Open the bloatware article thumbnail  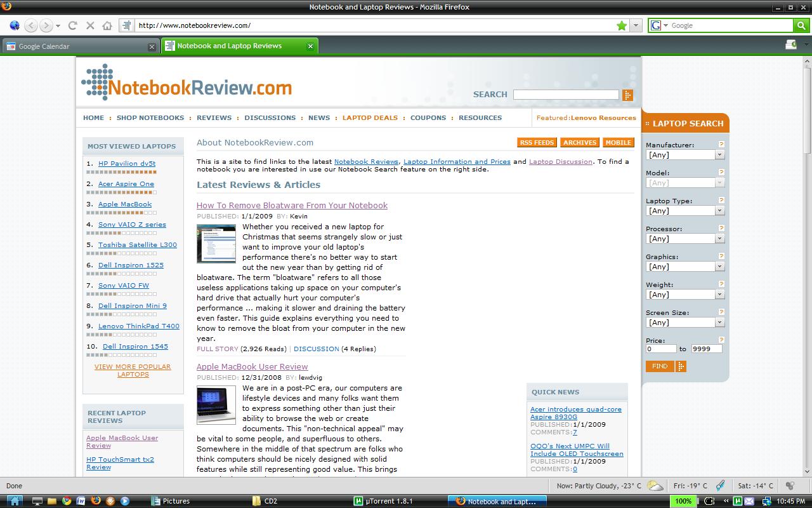(216, 243)
